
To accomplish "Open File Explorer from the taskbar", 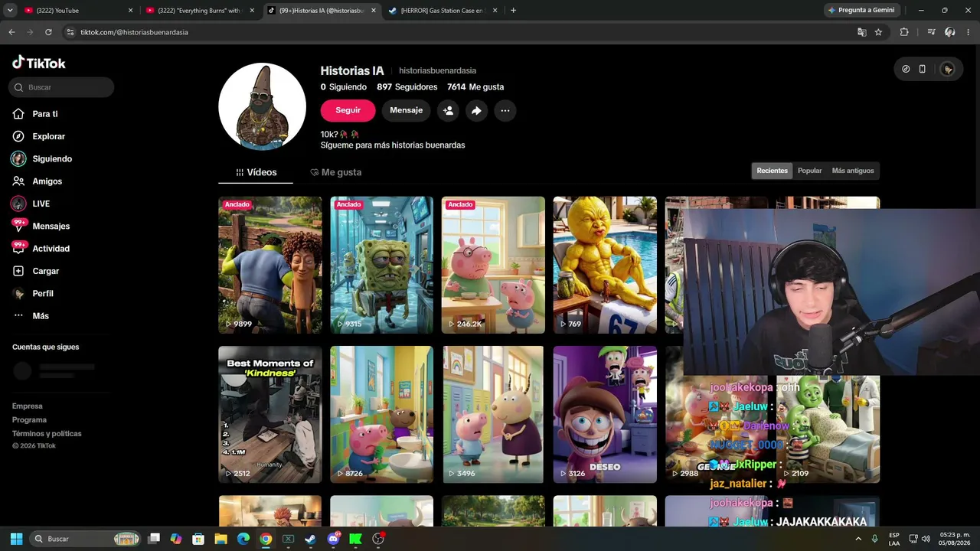I will (x=220, y=539).
